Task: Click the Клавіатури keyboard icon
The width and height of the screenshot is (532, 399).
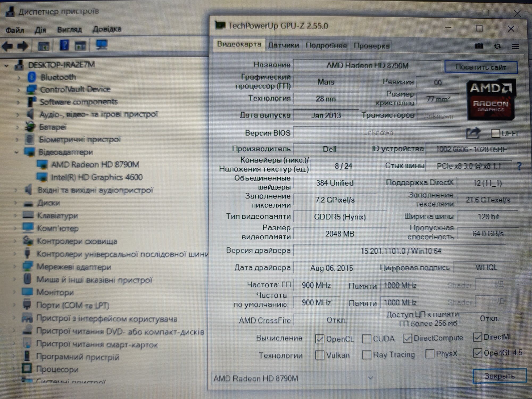Action: [28, 215]
